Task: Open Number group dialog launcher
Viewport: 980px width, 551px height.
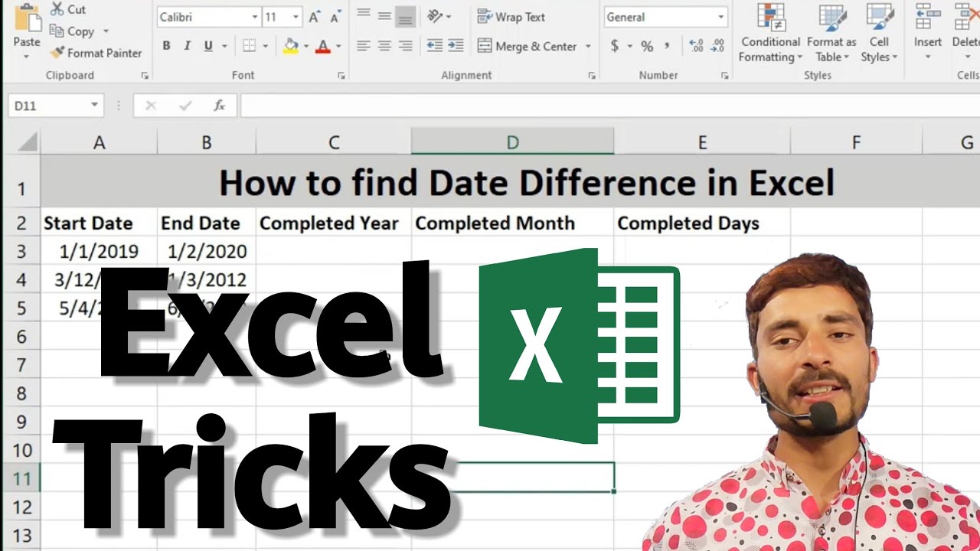Action: pyautogui.click(x=724, y=76)
